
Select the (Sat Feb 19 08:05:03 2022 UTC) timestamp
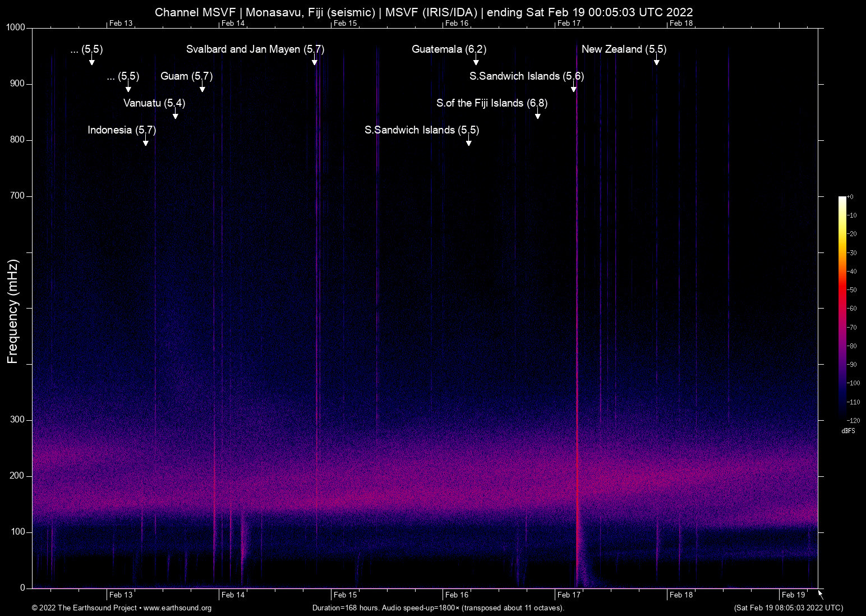tap(789, 608)
